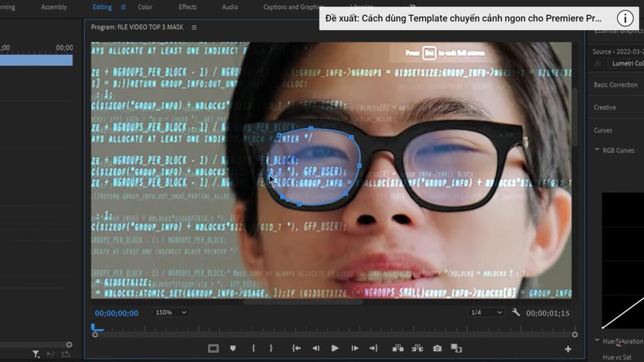Click the Mark In icon

253,348
